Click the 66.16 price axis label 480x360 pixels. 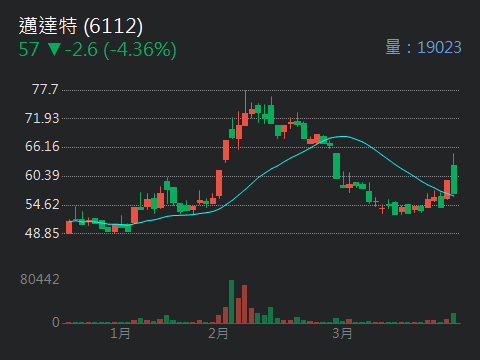click(x=42, y=147)
